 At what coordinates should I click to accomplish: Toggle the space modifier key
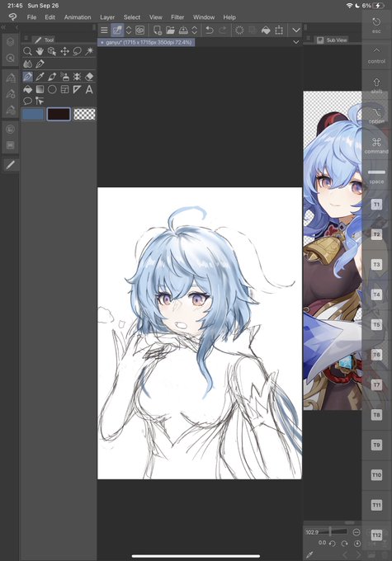[376, 176]
